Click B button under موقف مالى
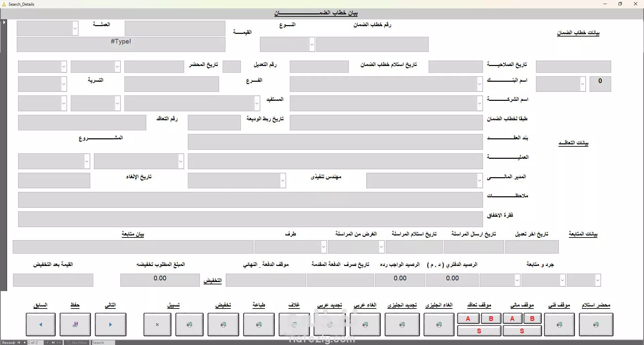 [532, 319]
